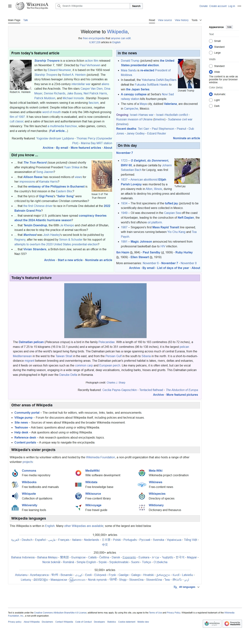This screenshot has height=644, width=250.
Task: Select Wide width option
Action: click(x=211, y=72)
